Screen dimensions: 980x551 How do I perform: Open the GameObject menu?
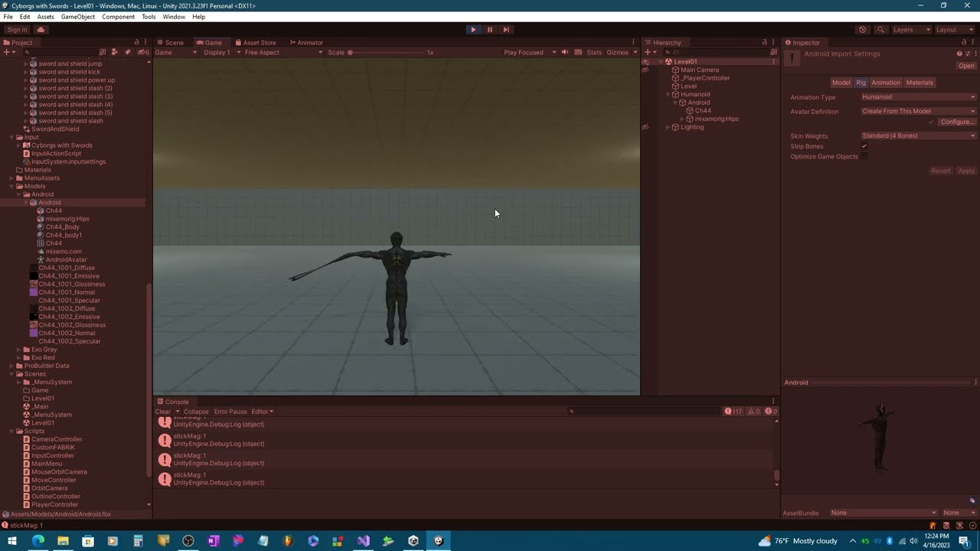click(77, 16)
